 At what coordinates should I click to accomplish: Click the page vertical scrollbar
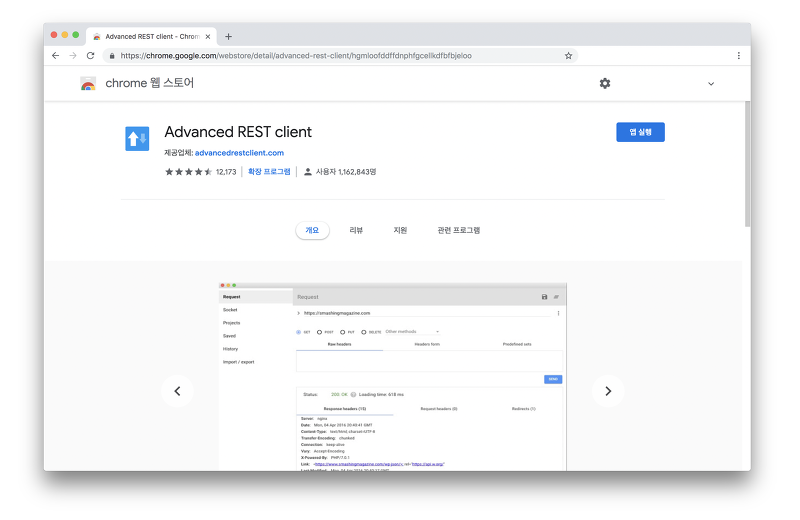click(x=747, y=164)
